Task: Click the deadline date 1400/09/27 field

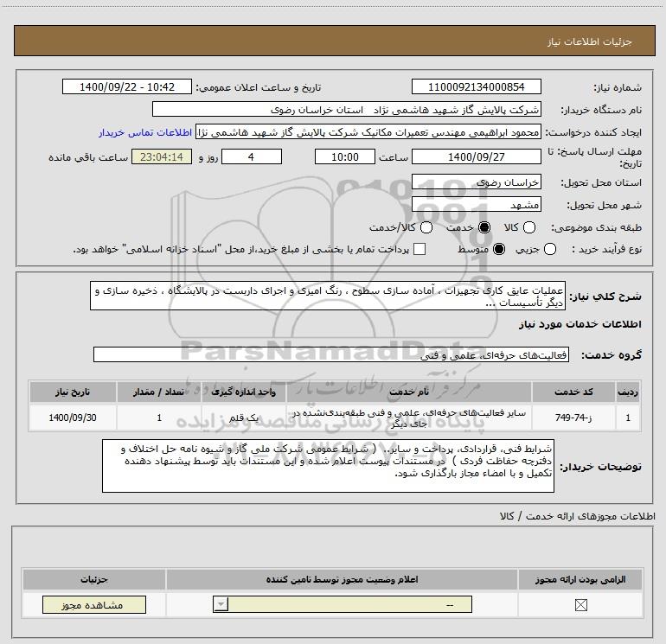Action: [x=476, y=156]
